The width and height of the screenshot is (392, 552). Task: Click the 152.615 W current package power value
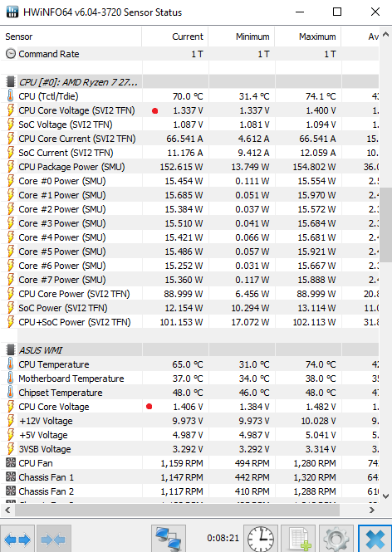(181, 167)
